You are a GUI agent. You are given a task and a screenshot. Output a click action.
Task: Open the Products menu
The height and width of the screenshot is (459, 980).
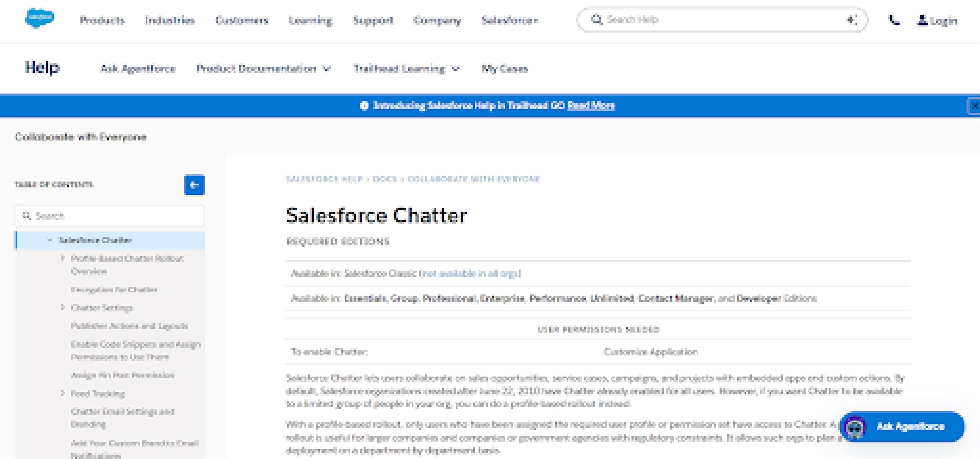102,20
